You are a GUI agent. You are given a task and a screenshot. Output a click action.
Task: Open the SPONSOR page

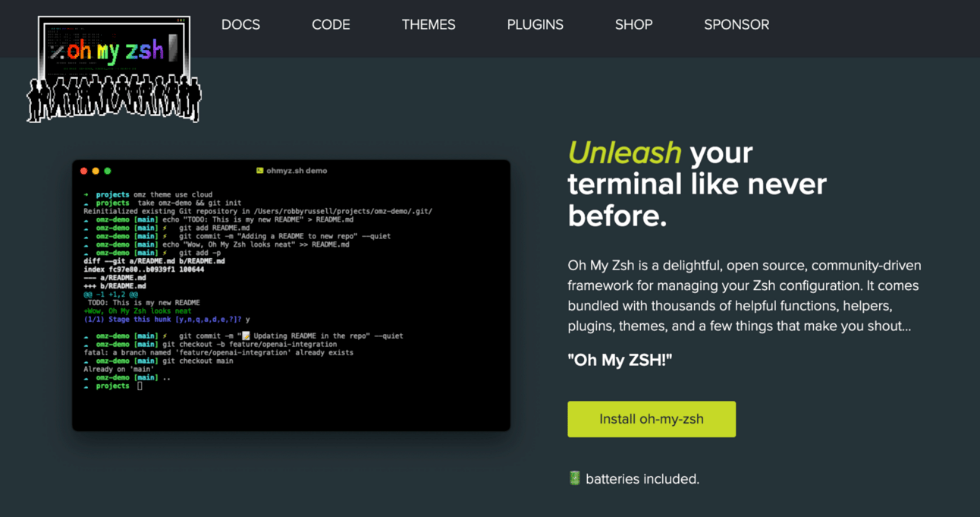click(x=737, y=24)
